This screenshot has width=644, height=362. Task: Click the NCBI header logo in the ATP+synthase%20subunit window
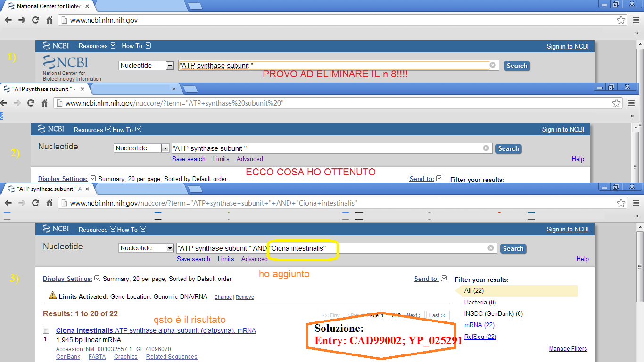pos(51,129)
